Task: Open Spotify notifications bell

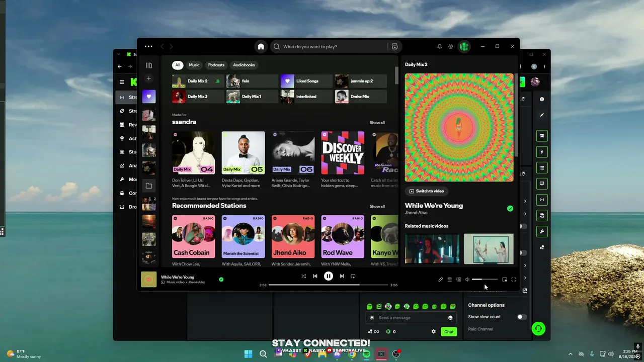Action: click(x=439, y=47)
